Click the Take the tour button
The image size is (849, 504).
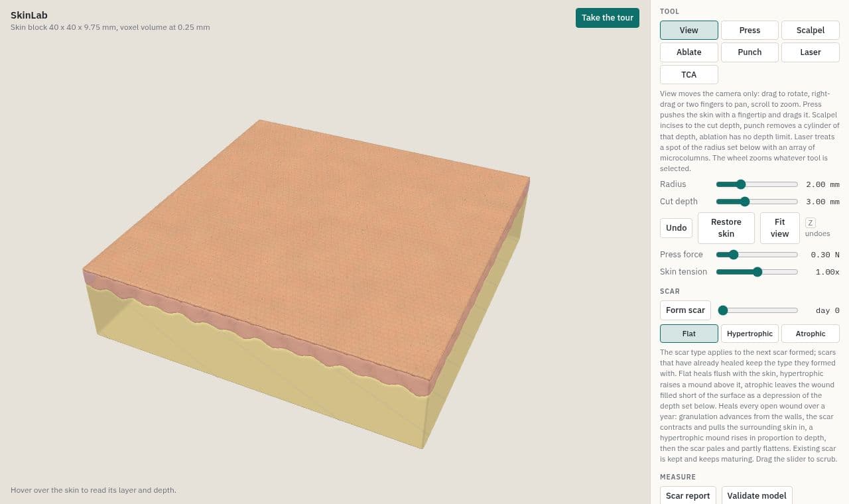[608, 18]
